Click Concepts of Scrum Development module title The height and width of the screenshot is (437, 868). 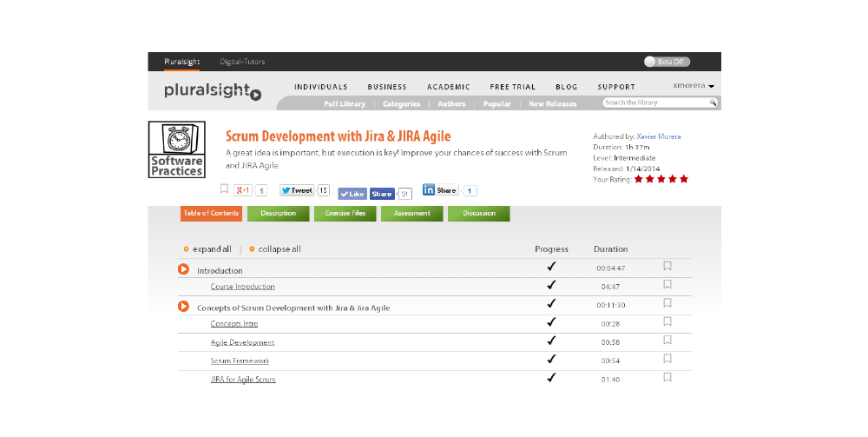coord(293,308)
